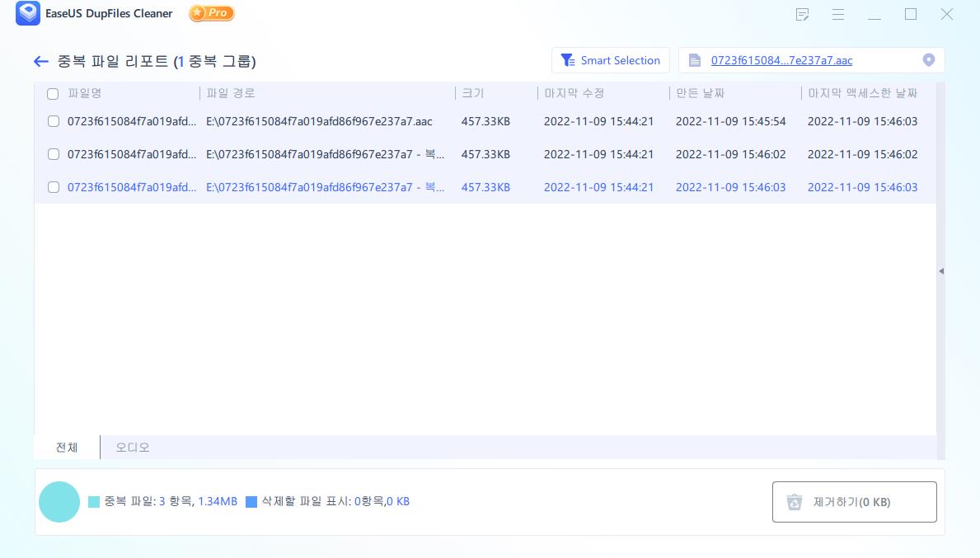
Task: Check the first duplicate file's checkbox
Action: (x=53, y=121)
